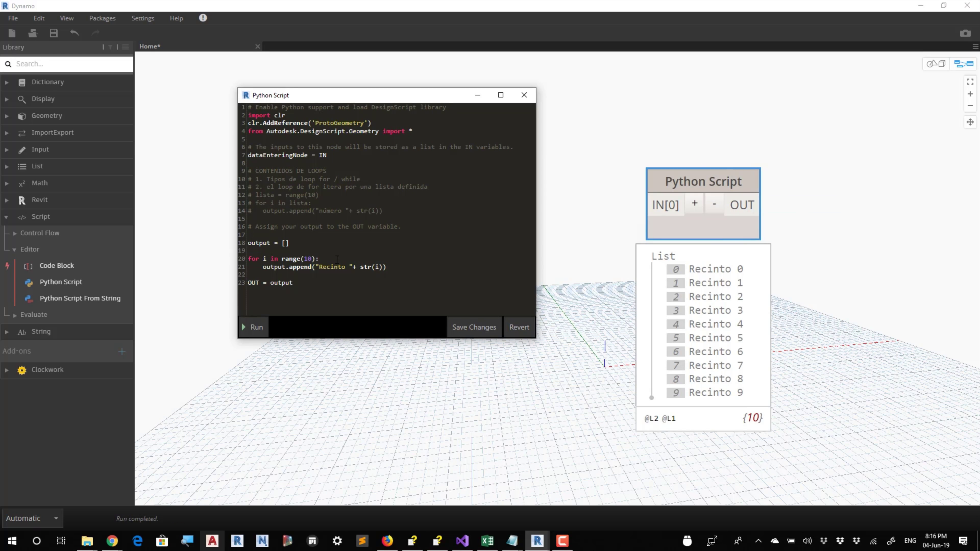
Task: Click the Zoom to fit icon
Action: point(970,82)
